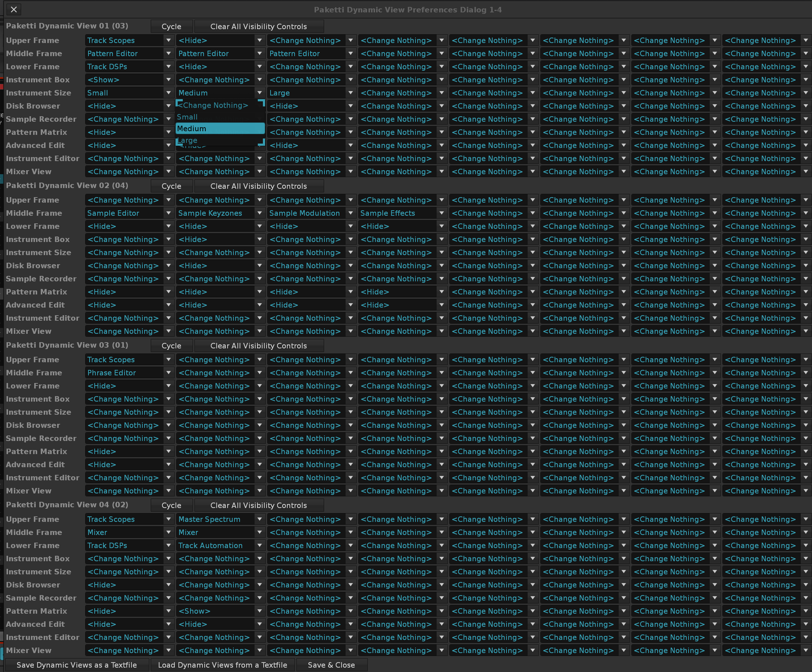Open the Track Scopes dropdown in View 01

pyautogui.click(x=168, y=40)
